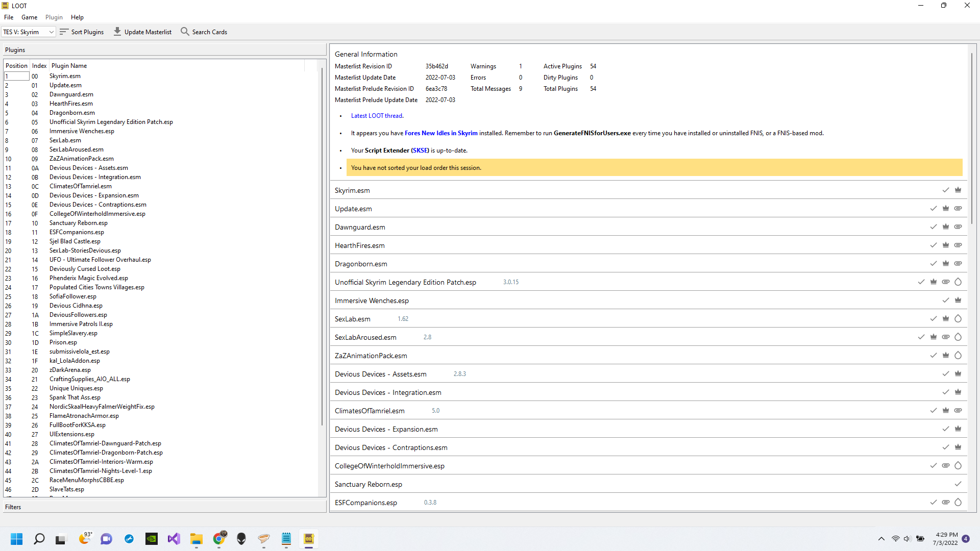Click the Dragonborn.esm card title
Screen dimensions: 980x551
point(361,264)
